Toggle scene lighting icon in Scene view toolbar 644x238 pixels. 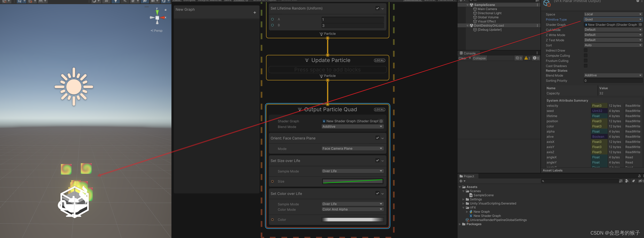pos(116,2)
